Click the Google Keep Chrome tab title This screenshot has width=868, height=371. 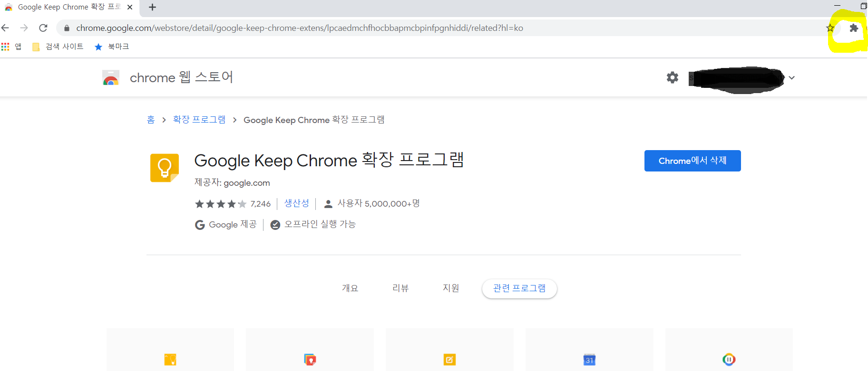(69, 7)
